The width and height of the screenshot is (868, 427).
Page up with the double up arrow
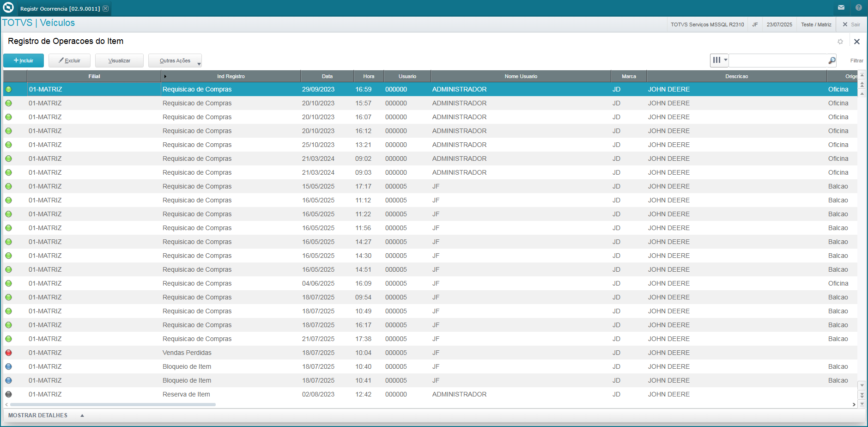[862, 84]
